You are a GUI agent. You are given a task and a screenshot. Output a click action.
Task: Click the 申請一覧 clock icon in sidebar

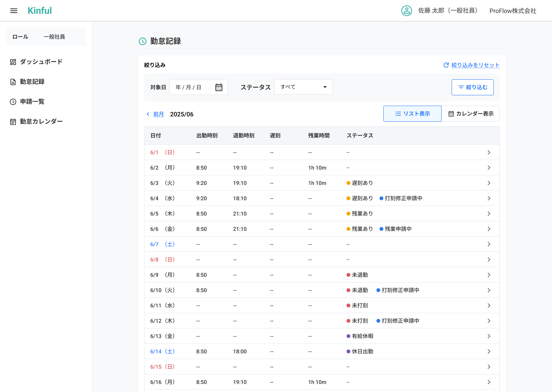point(13,102)
